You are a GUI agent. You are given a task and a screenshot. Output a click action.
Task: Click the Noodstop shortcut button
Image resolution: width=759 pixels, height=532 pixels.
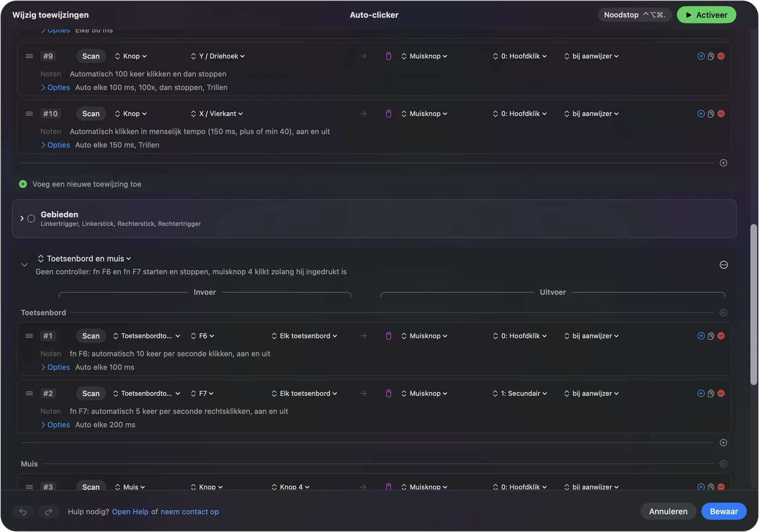pos(635,15)
